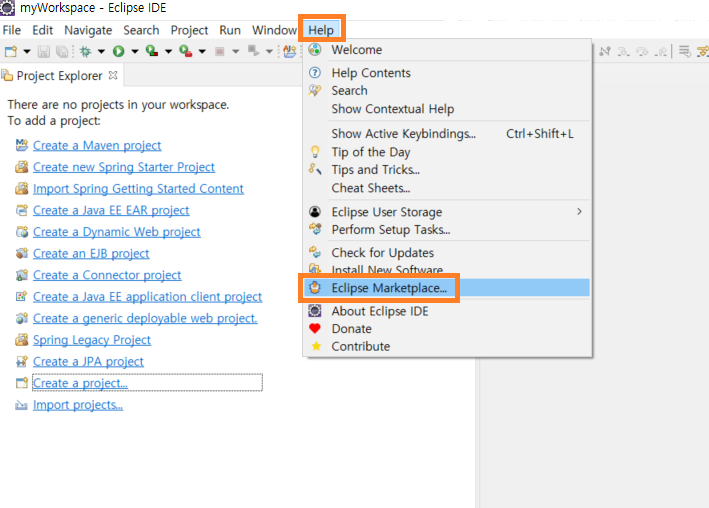Select Install New Software entry
Viewport: 709px width, 508px height.
pyautogui.click(x=447, y=270)
